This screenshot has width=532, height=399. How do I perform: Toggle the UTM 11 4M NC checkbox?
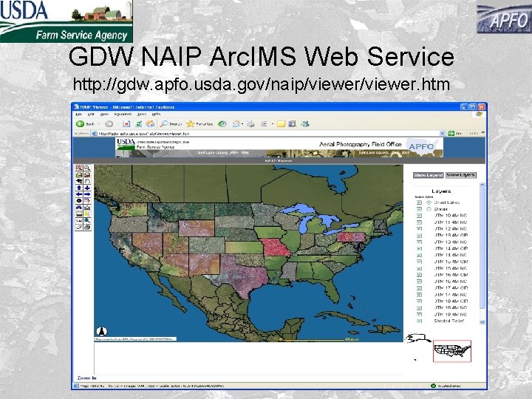(419, 222)
